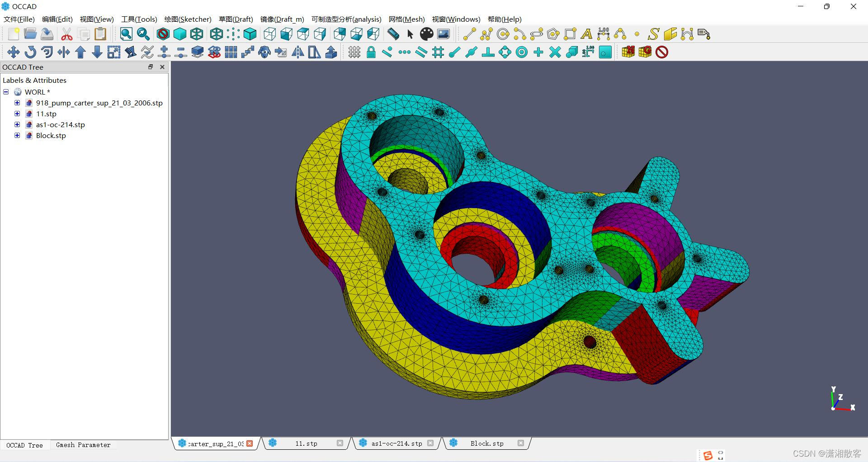868x462 pixels.
Task: Click the ruler Measure tool icon
Action: click(x=393, y=34)
